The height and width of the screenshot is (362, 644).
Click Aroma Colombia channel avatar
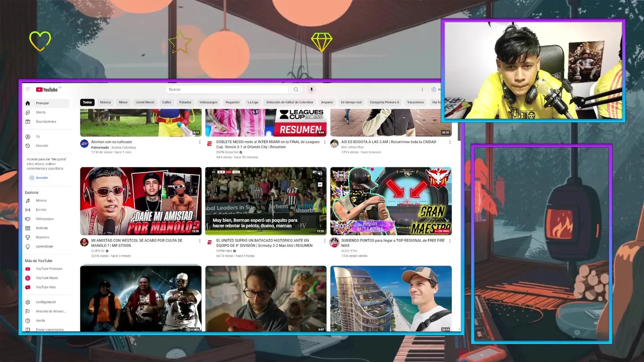tap(84, 144)
